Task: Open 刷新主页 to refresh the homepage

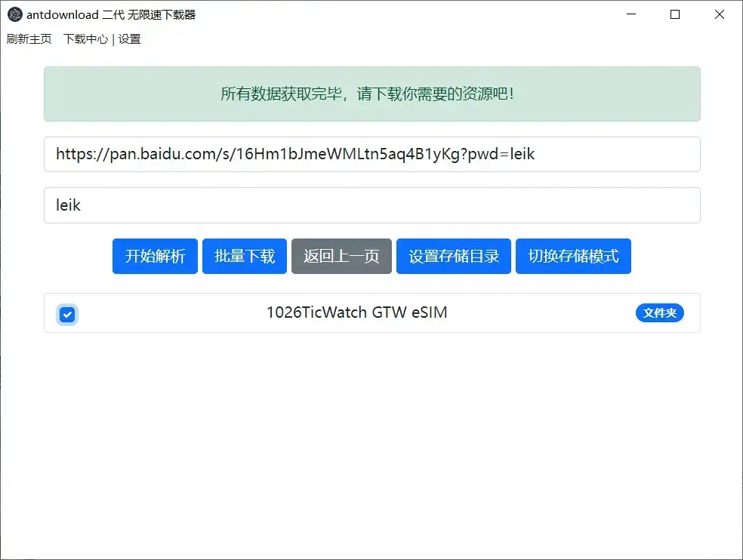Action: [29, 39]
